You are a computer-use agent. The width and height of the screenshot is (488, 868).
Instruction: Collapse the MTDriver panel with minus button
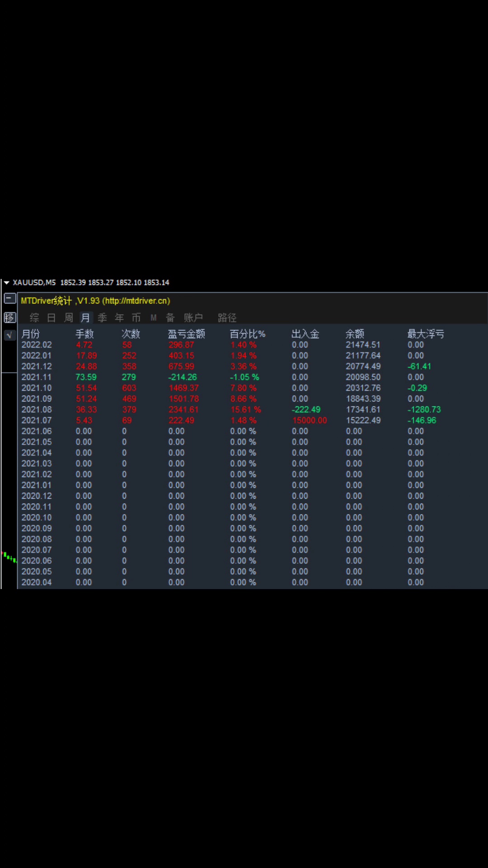pos(10,299)
